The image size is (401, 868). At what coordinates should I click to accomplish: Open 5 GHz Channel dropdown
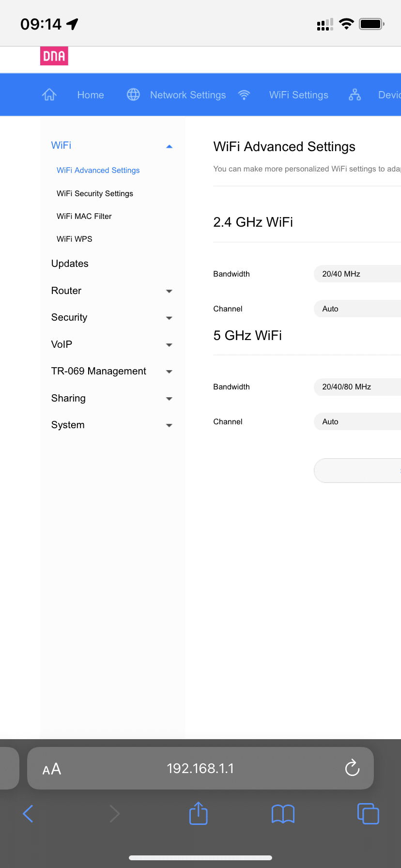357,421
